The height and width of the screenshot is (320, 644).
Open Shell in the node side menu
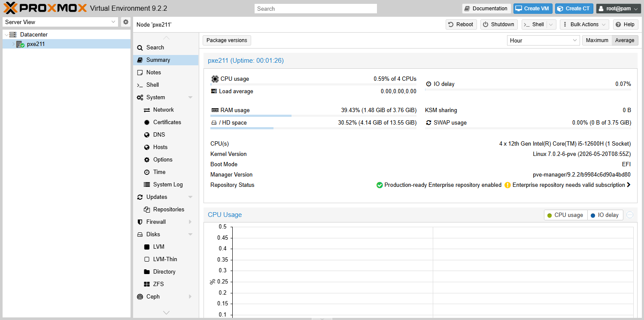166,85
